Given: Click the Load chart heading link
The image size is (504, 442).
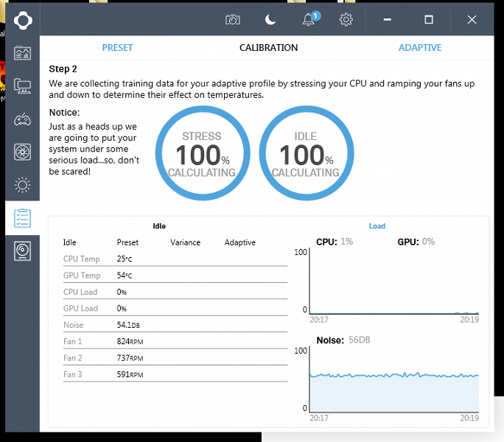Looking at the screenshot, I should 377,226.
